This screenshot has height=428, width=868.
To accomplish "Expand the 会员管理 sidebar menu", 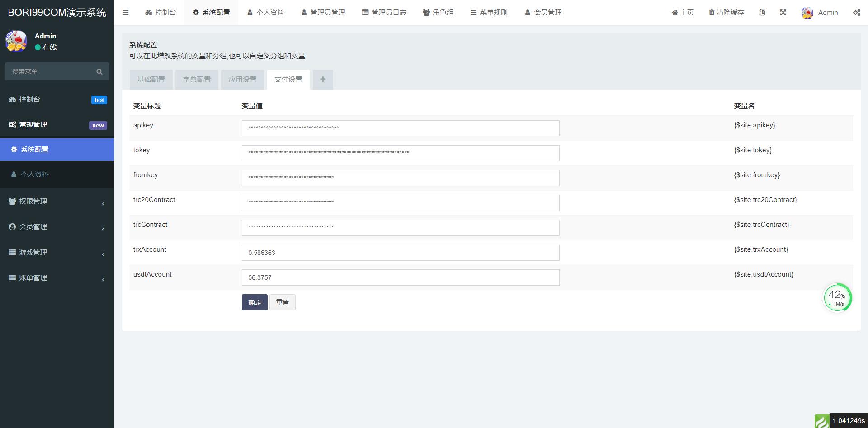I will pos(57,227).
